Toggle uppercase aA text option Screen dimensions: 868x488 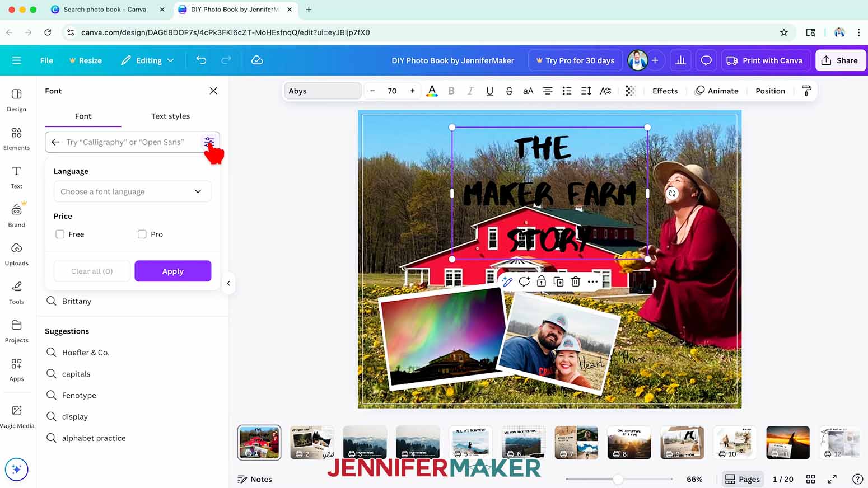pos(528,91)
